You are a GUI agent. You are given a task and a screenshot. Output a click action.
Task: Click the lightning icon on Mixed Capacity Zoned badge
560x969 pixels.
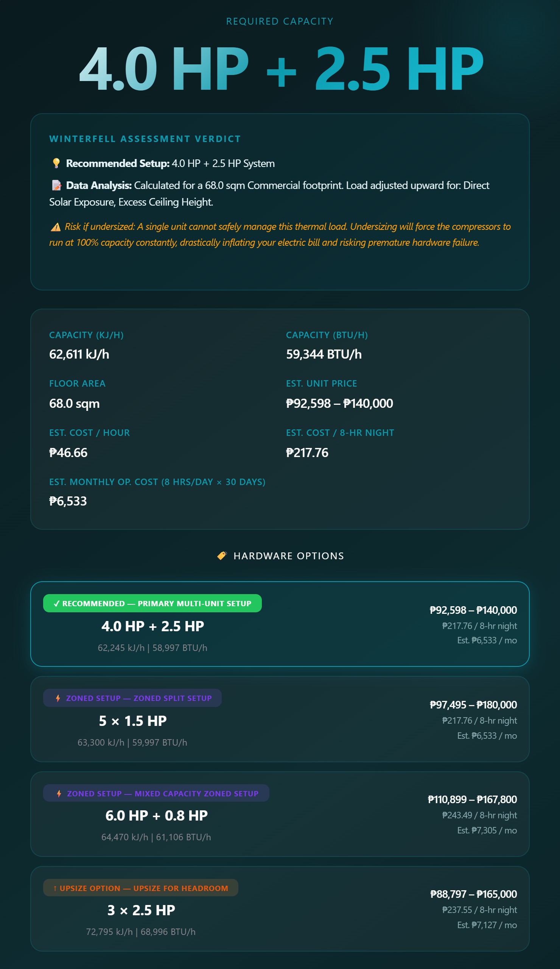click(58, 793)
